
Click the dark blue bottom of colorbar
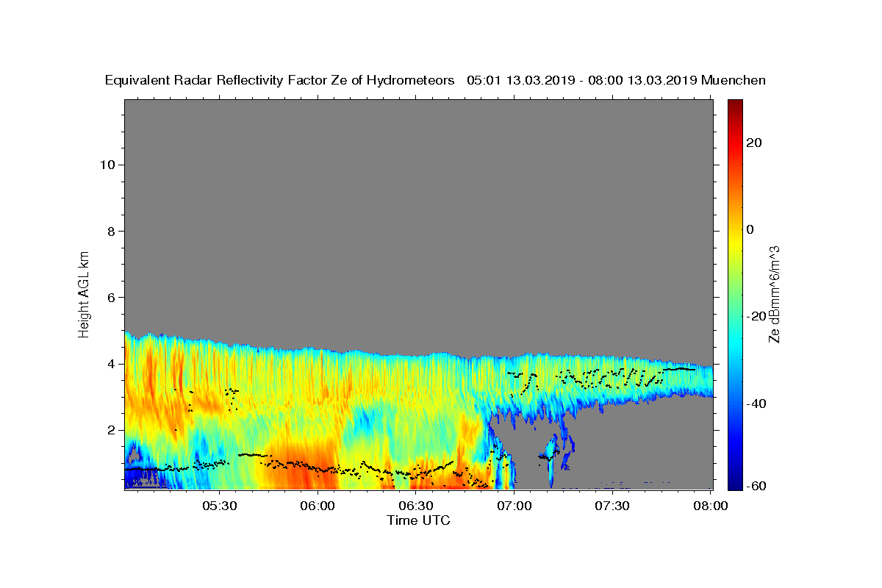tap(735, 484)
